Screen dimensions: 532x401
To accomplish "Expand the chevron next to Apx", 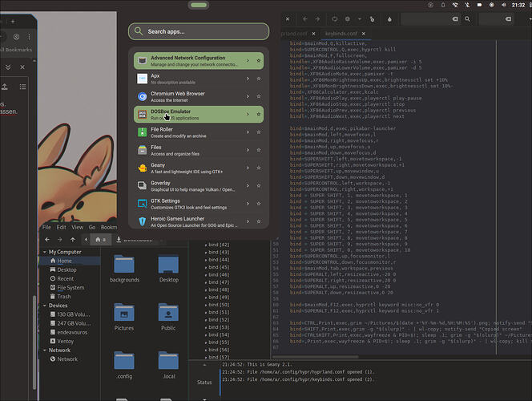I will tap(248, 79).
